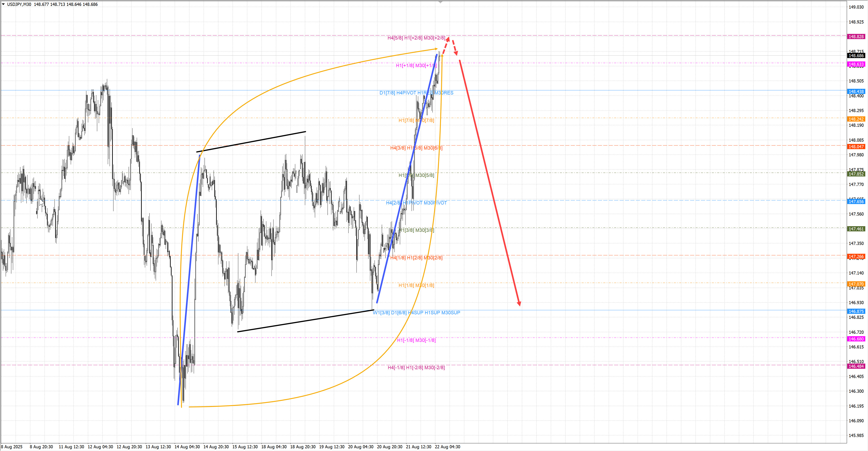Click the 148.828 level tag on price axis

tap(856, 36)
